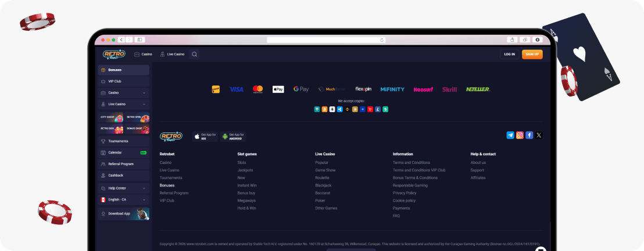Expand the Casino sidebar section

[x=124, y=93]
